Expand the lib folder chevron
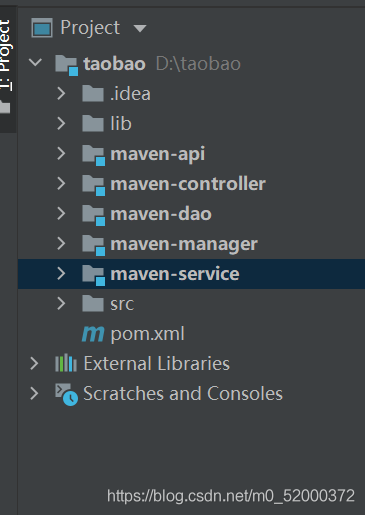Screen dimensions: 365x515 point(61,124)
